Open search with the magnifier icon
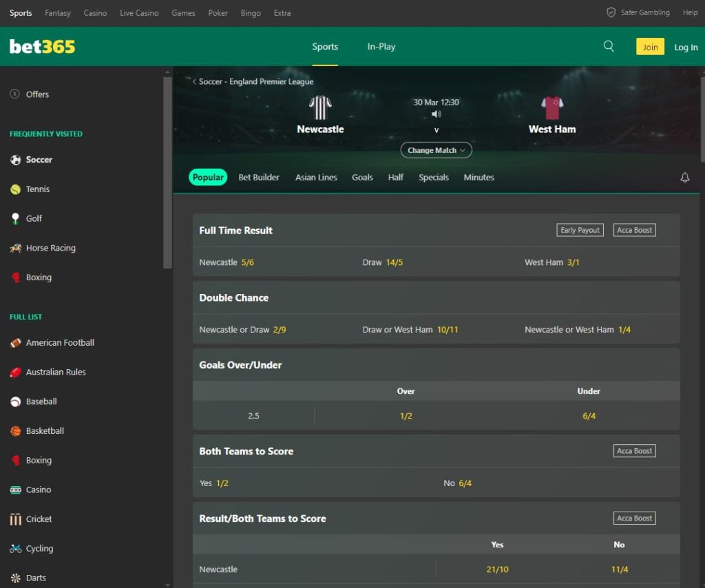 click(x=608, y=46)
